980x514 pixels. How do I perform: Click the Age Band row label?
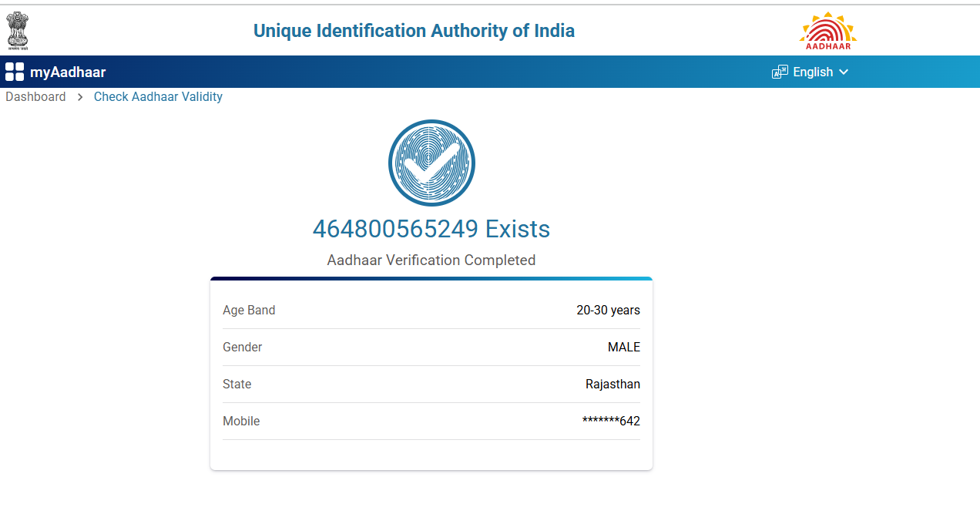pos(249,311)
